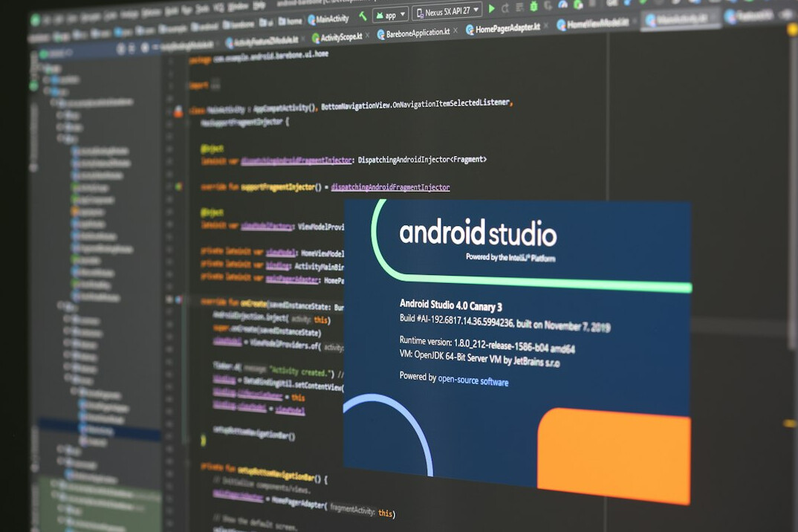
Task: Open the VCS menu
Action: (219, 7)
